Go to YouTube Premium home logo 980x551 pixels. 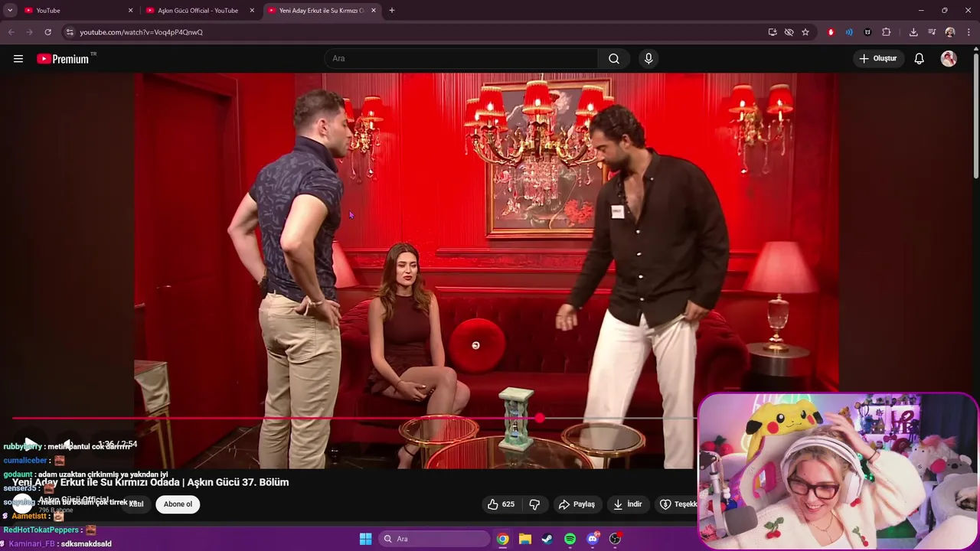pyautogui.click(x=63, y=59)
